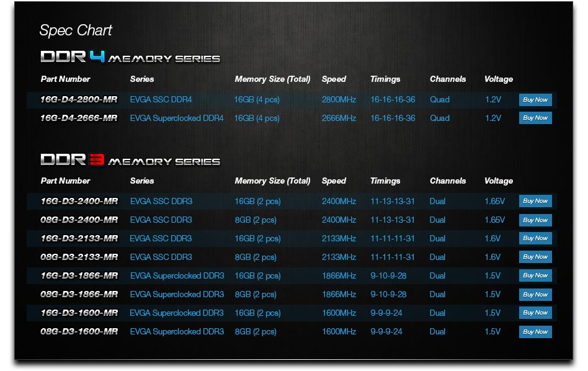
Task: Hit Buy Now on 08G-D3-1866-MR row
Action: 535,295
